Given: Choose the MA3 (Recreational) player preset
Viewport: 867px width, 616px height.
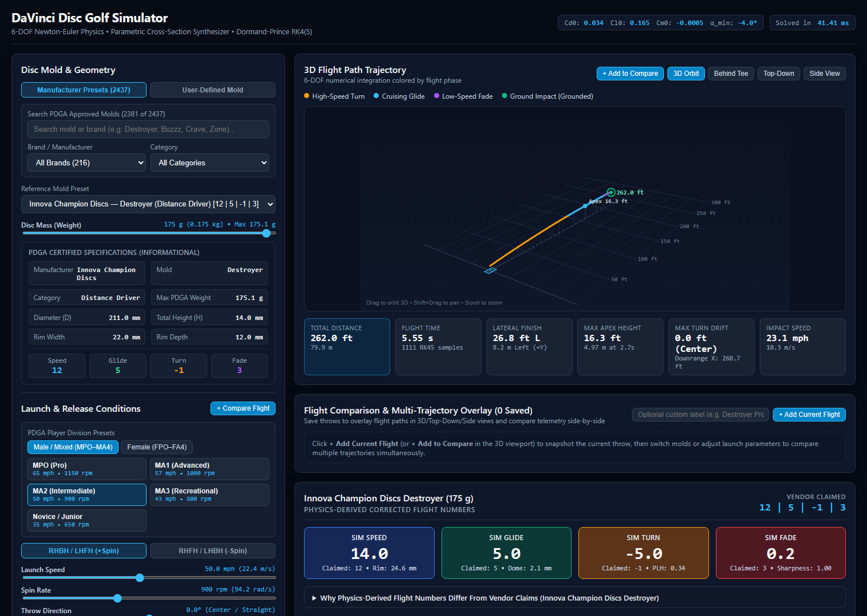Looking at the screenshot, I should 209,495.
